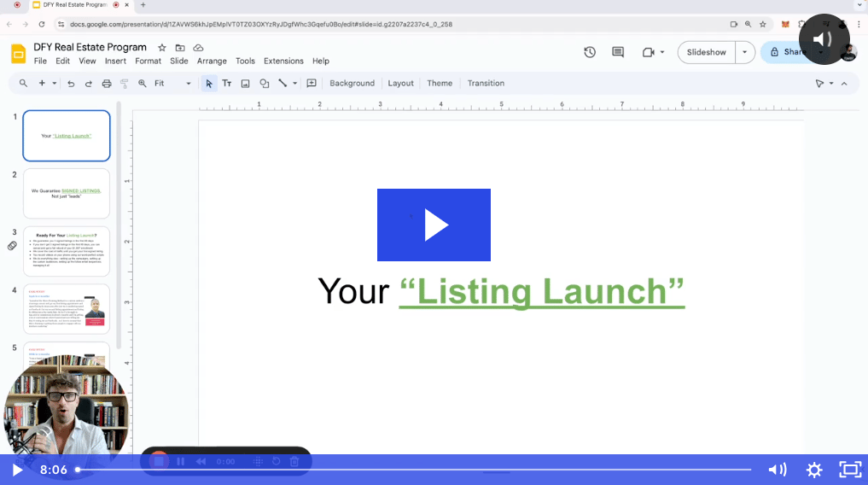Viewport: 868px width, 485px height.
Task: Open the Insert menu
Action: tap(115, 61)
